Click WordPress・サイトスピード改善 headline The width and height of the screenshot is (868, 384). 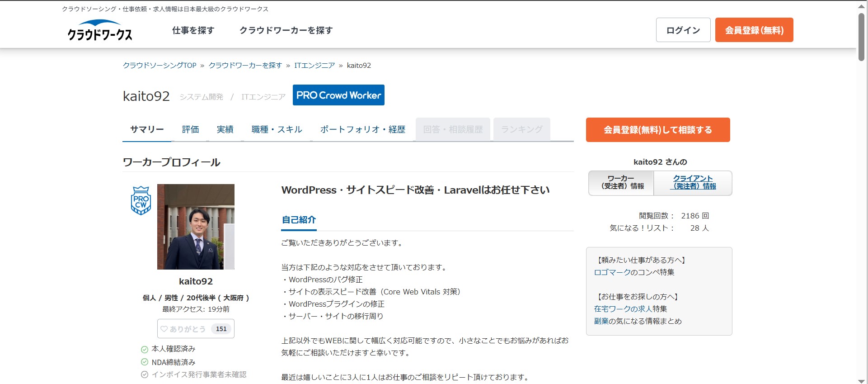tap(415, 190)
